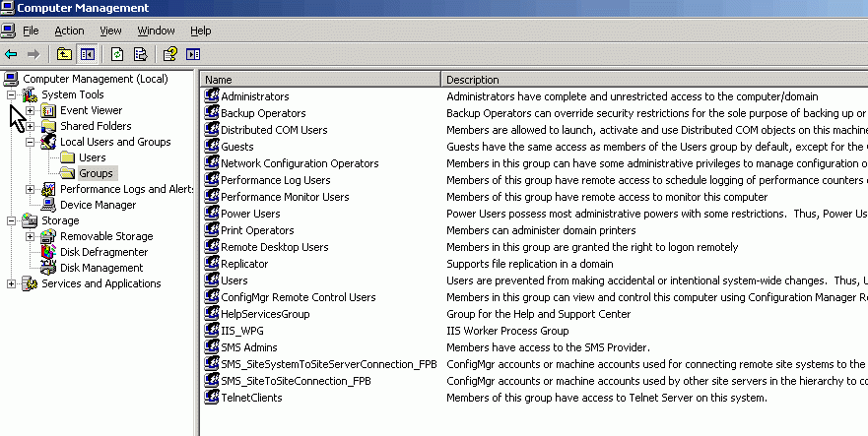Click the Help toolbar icon

coord(169,54)
